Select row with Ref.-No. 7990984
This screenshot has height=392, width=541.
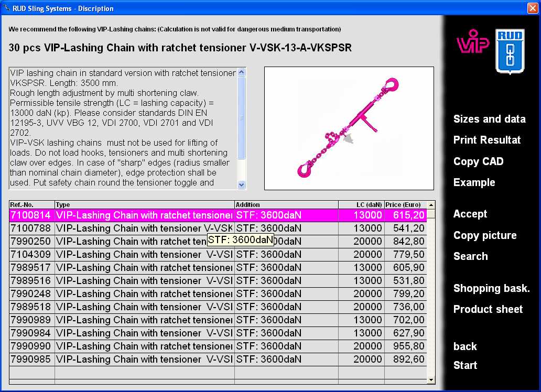point(218,333)
